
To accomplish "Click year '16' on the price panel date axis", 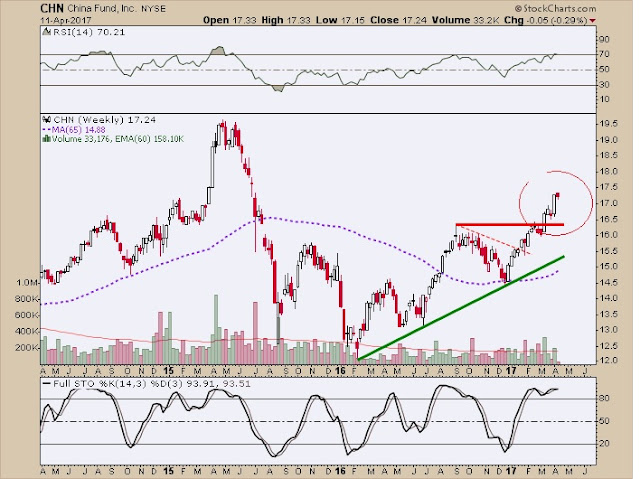I will (x=340, y=371).
